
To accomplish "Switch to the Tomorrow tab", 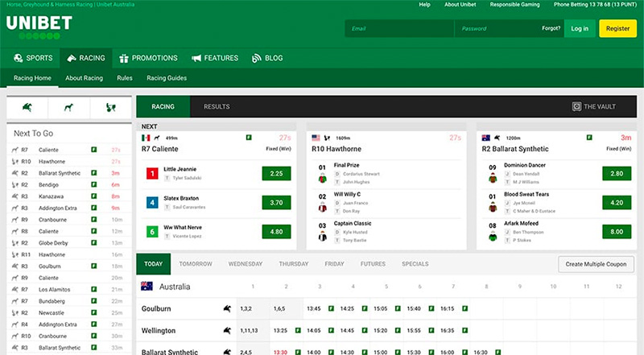I will 196,264.
